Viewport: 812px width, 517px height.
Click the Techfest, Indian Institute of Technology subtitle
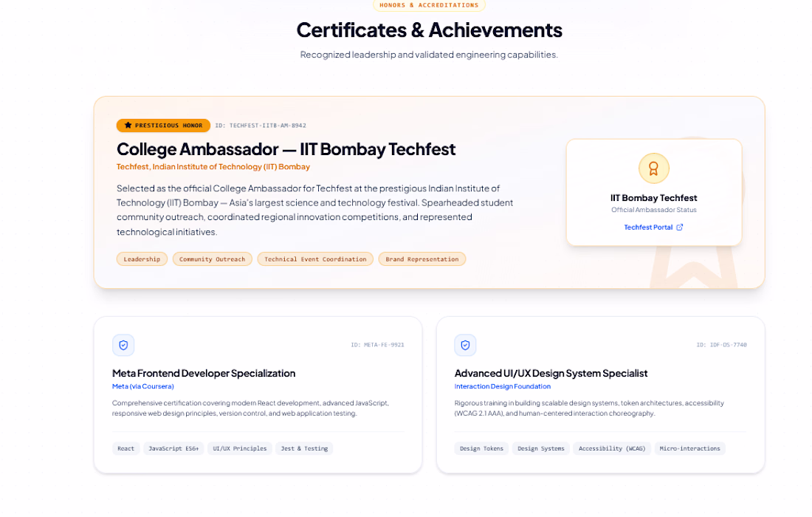click(213, 167)
